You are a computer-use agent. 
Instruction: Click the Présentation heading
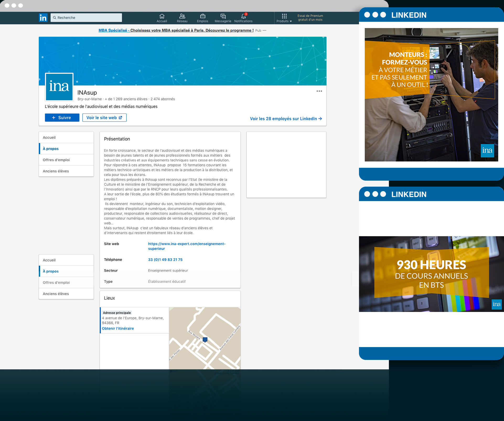click(x=117, y=139)
